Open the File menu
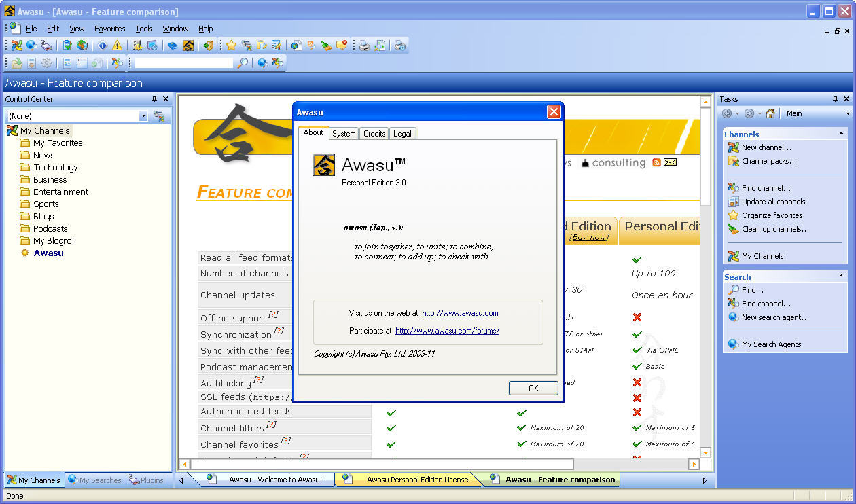Image resolution: width=856 pixels, height=504 pixels. coord(31,29)
